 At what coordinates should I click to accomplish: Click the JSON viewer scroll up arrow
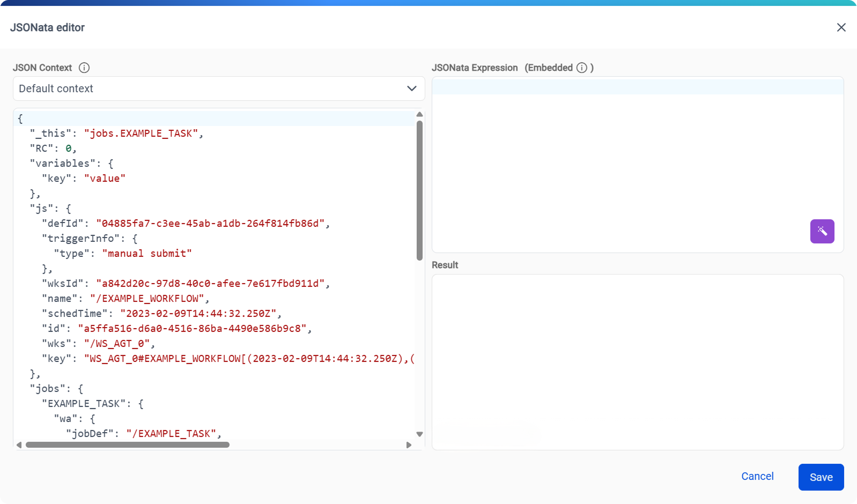[x=420, y=114]
